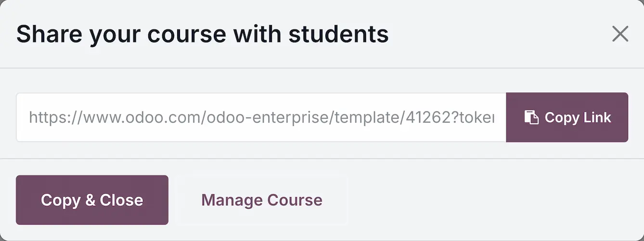This screenshot has height=241, width=644.
Task: Go to the Manage Course page
Action: 262,200
